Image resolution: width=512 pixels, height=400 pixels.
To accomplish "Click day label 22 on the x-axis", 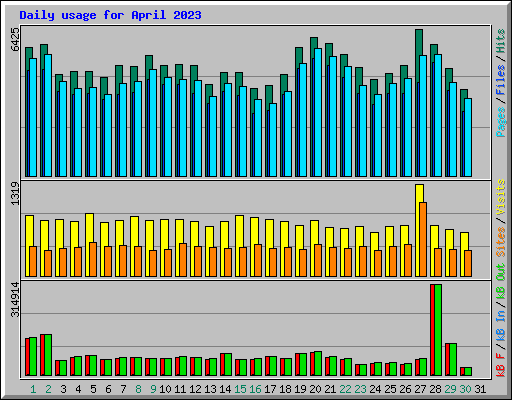I will 345,389.
